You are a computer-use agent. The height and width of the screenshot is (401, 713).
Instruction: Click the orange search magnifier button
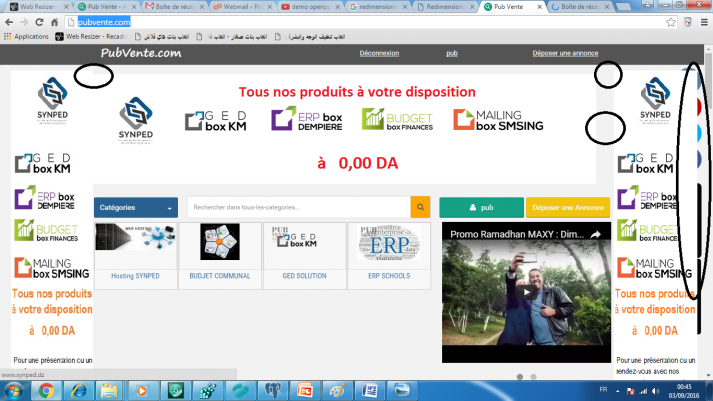pyautogui.click(x=420, y=207)
